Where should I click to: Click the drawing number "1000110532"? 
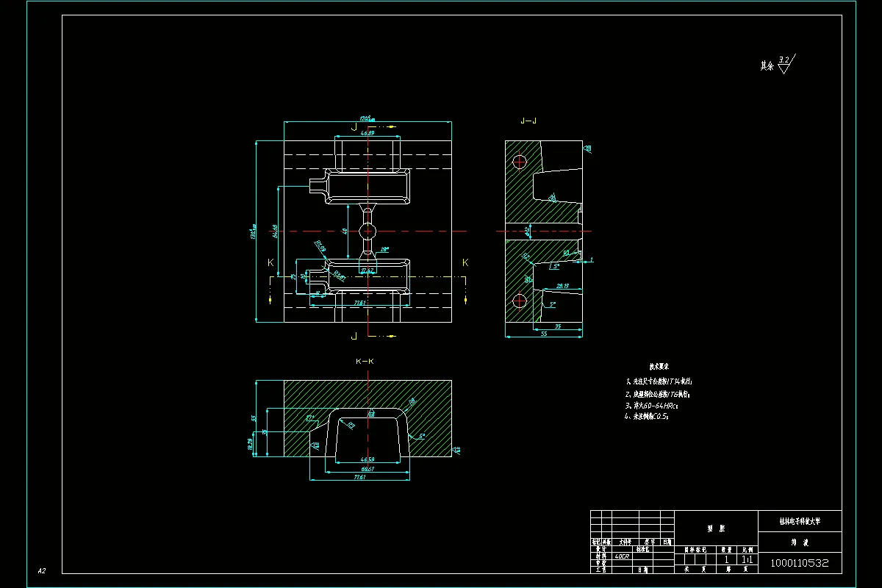800,564
